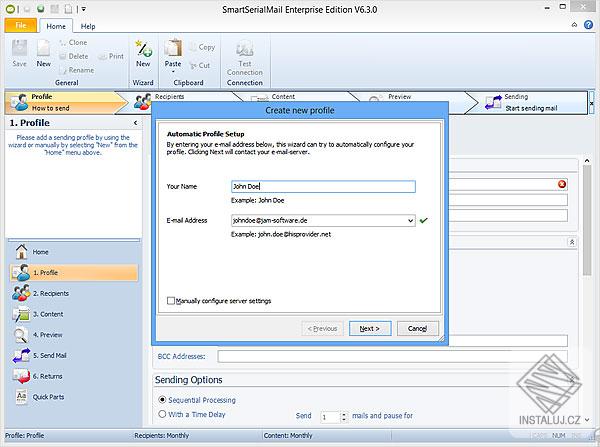
Task: Check Manually configure server settings
Action: coord(171,301)
